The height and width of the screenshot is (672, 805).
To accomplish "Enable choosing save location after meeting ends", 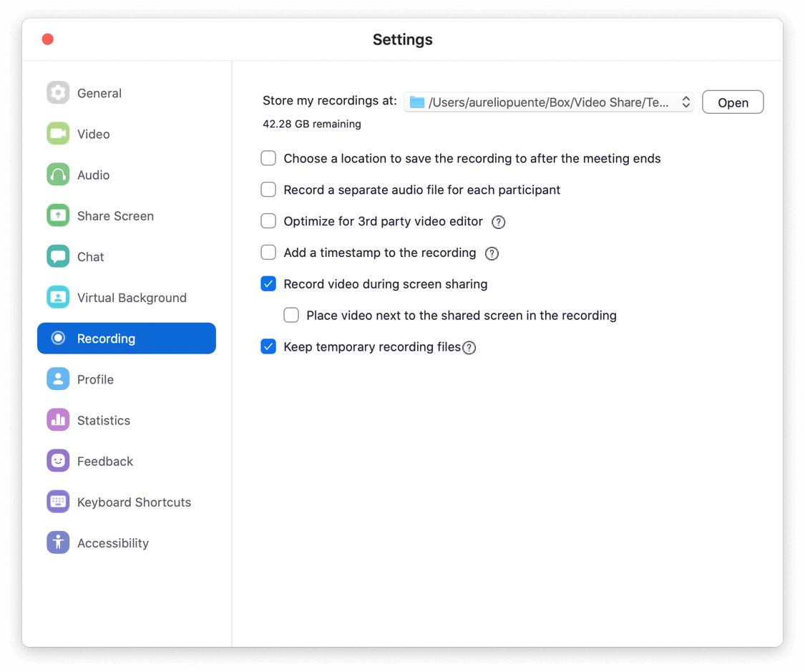I will pyautogui.click(x=268, y=158).
